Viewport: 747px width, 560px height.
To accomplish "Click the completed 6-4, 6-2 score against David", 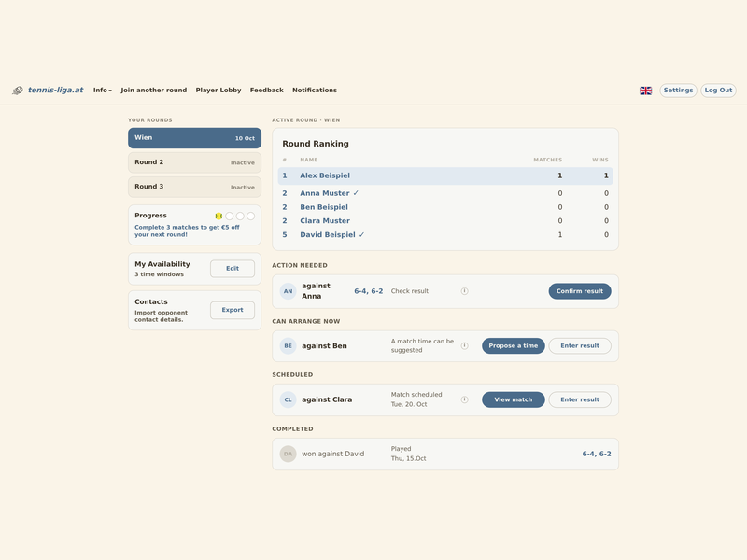I will pyautogui.click(x=597, y=455).
